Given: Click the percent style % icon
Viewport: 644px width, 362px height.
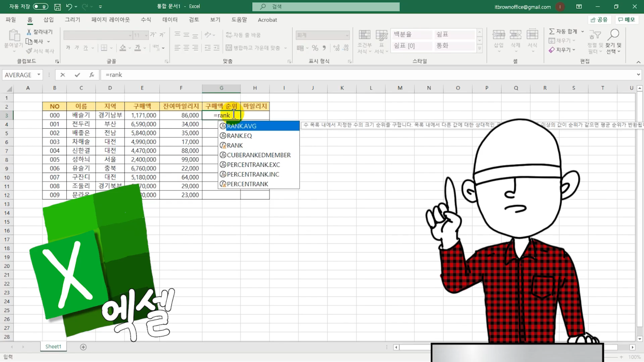Looking at the screenshot, I should tap(315, 48).
